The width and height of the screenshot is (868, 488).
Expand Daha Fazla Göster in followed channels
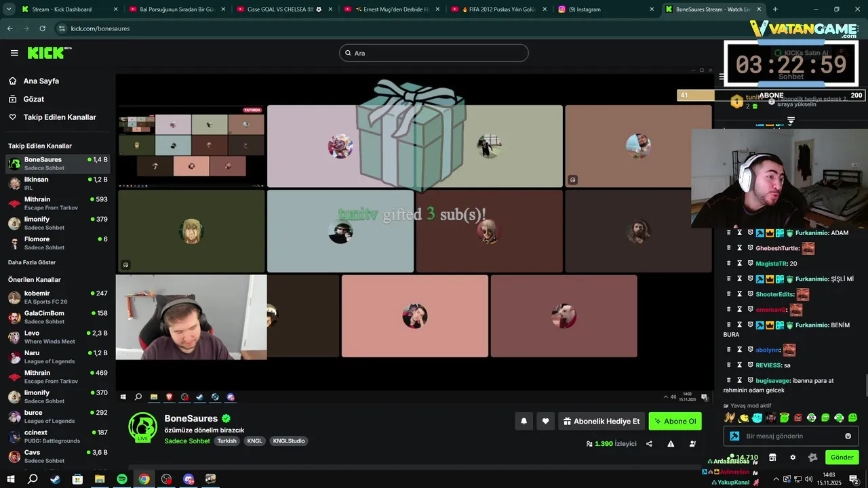[x=32, y=262]
